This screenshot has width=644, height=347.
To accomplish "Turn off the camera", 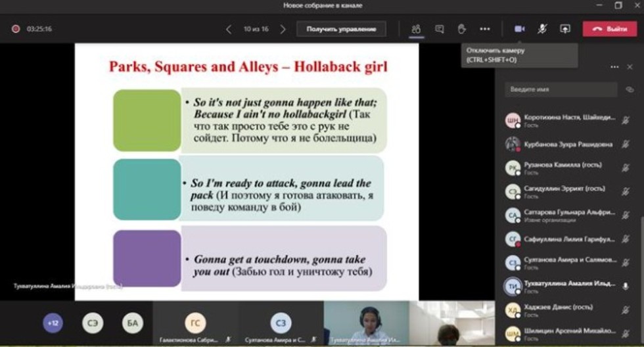I will click(x=518, y=29).
